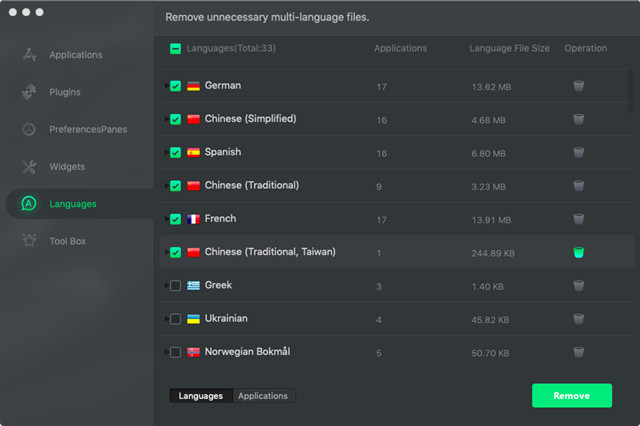Select the Languages sidebar label
The image size is (640, 426).
[x=73, y=204]
